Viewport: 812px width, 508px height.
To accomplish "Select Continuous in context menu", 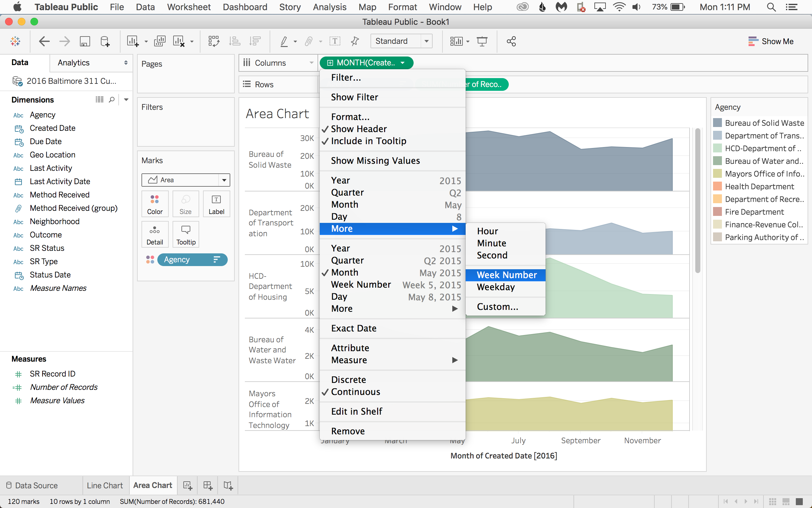I will coord(392,392).
